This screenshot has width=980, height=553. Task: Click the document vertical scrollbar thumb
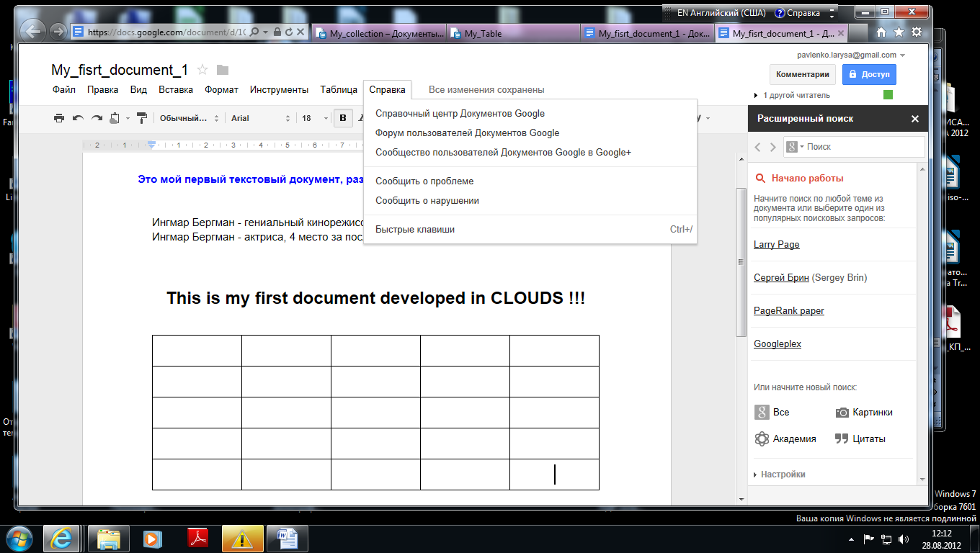741,261
